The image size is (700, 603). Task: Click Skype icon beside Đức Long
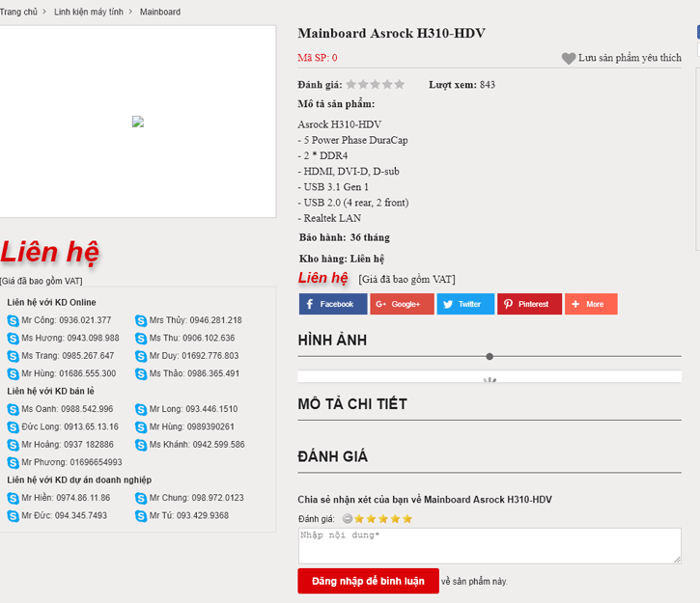click(x=13, y=426)
